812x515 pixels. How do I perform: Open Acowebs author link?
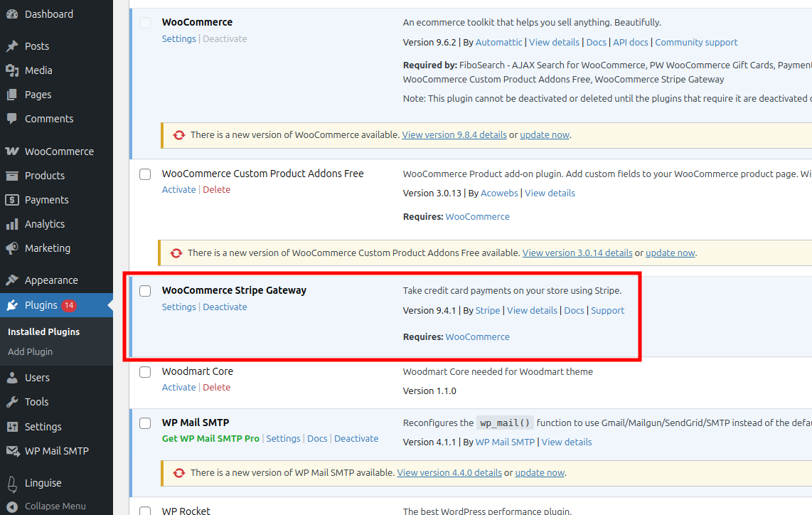[x=499, y=193]
